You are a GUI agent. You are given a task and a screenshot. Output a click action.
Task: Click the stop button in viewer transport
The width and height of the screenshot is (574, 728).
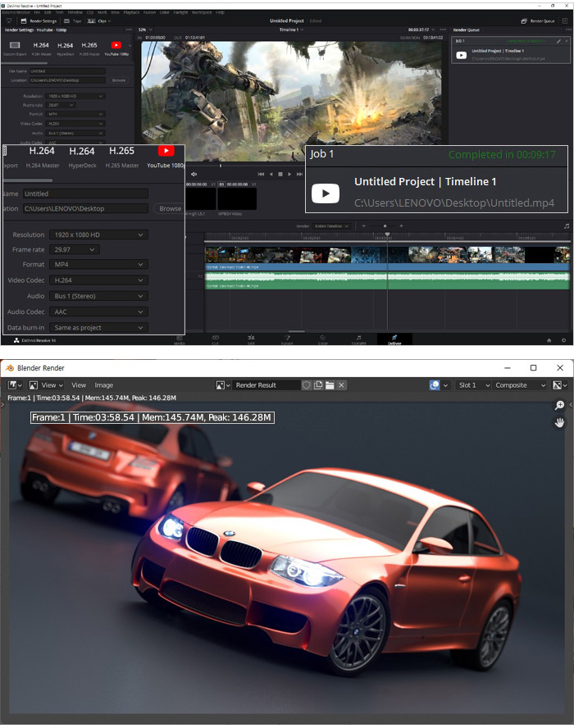[280, 174]
